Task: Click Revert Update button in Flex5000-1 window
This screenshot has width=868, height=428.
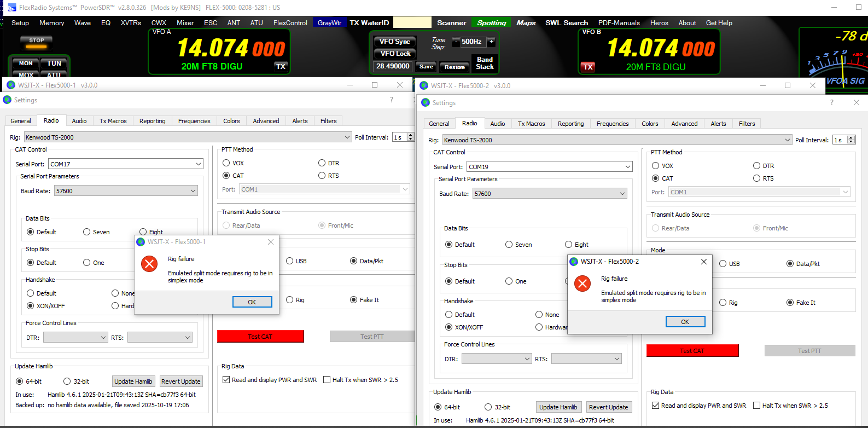Action: [180, 381]
